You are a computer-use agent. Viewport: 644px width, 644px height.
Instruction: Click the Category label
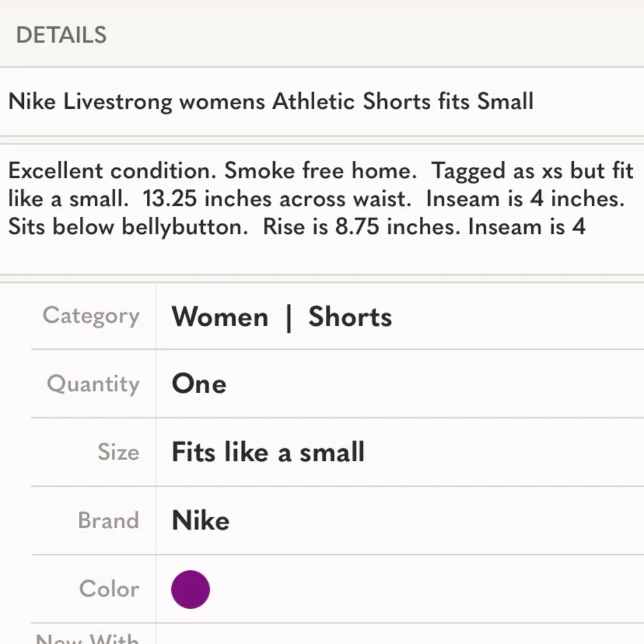(x=91, y=316)
